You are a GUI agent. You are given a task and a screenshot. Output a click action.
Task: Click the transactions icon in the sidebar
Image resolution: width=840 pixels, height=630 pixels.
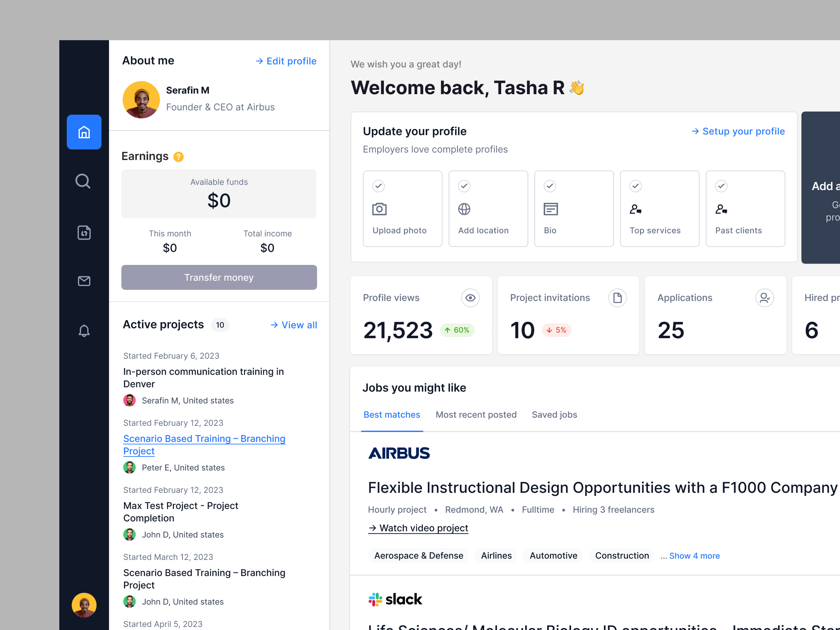point(84,233)
